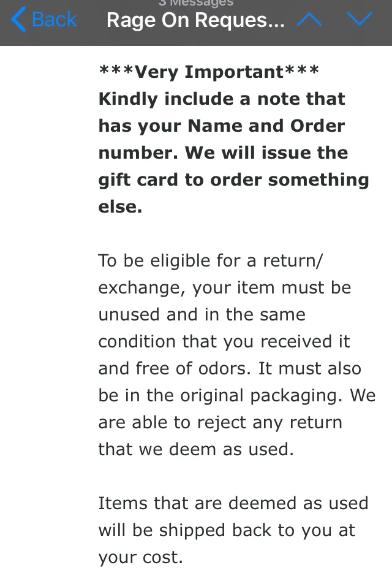This screenshot has width=392, height=579.
Task: Click the bold word "else."
Action: tap(120, 207)
